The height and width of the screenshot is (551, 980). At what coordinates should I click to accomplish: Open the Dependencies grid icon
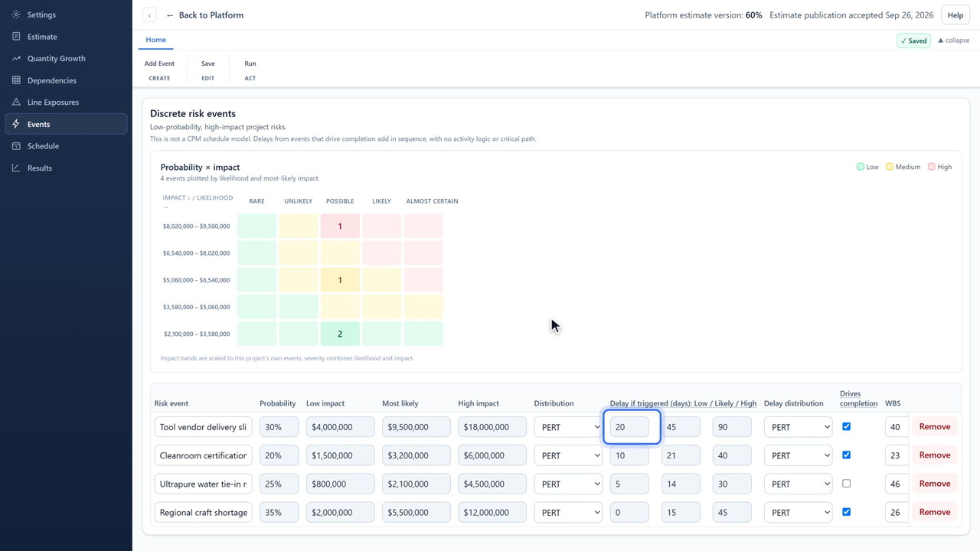pos(16,80)
